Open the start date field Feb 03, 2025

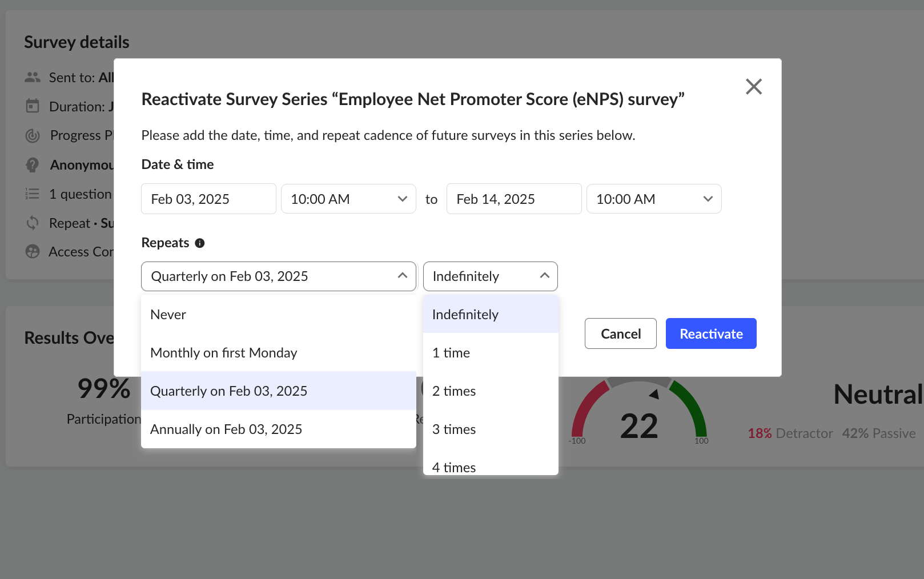[x=208, y=199]
